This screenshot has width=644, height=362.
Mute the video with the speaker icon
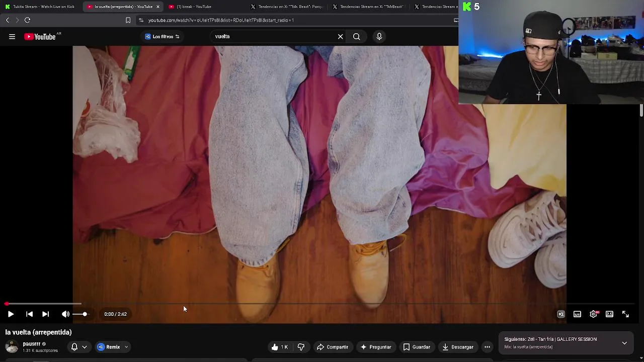click(x=65, y=314)
